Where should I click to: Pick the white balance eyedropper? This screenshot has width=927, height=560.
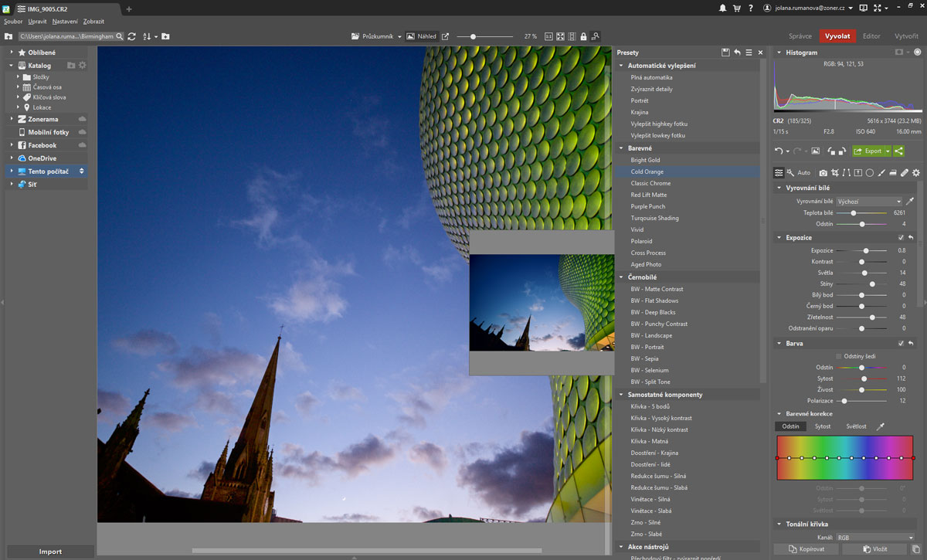click(x=909, y=201)
